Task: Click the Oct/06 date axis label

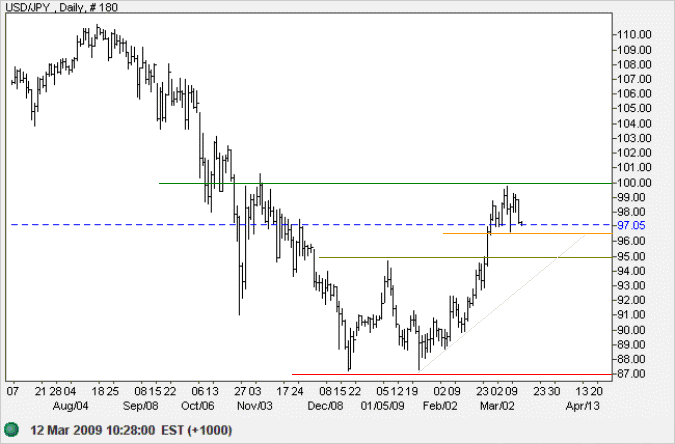Action: click(198, 406)
